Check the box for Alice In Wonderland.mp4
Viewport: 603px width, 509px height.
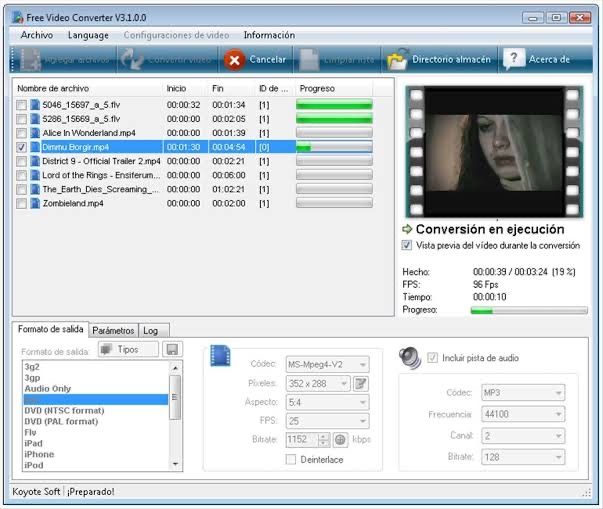[x=22, y=132]
